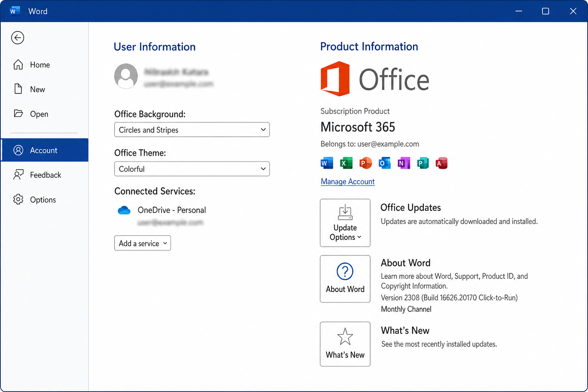Click the user profile avatar picture
The width and height of the screenshot is (588, 392).
coord(126,76)
